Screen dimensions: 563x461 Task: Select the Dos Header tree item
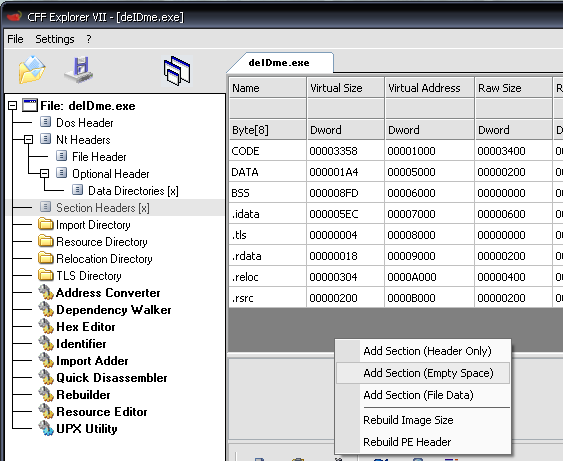[x=84, y=123]
